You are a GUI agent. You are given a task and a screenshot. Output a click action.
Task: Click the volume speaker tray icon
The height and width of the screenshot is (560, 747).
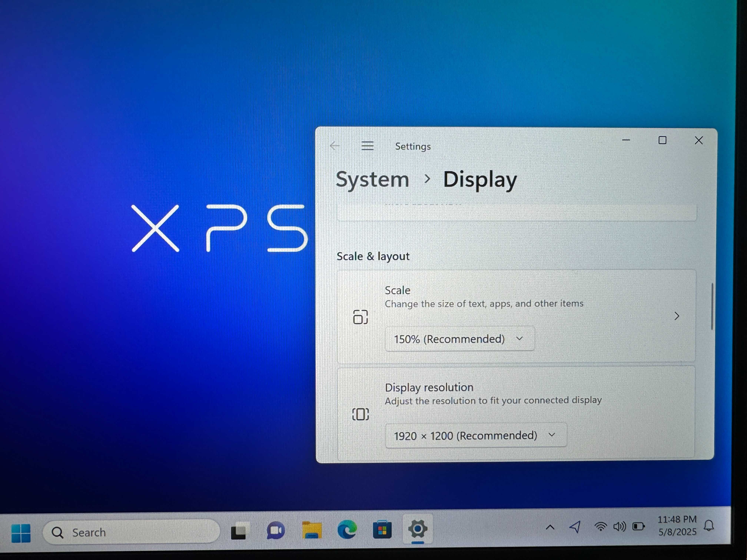coord(619,526)
